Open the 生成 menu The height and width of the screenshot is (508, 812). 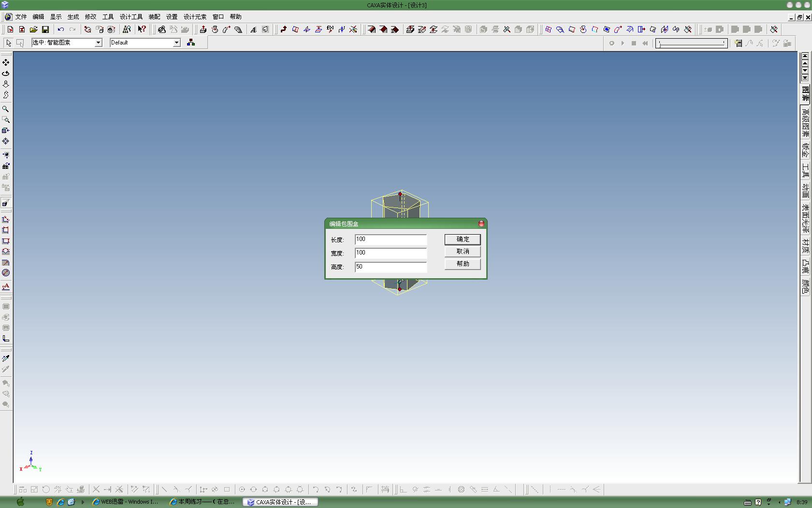point(73,17)
